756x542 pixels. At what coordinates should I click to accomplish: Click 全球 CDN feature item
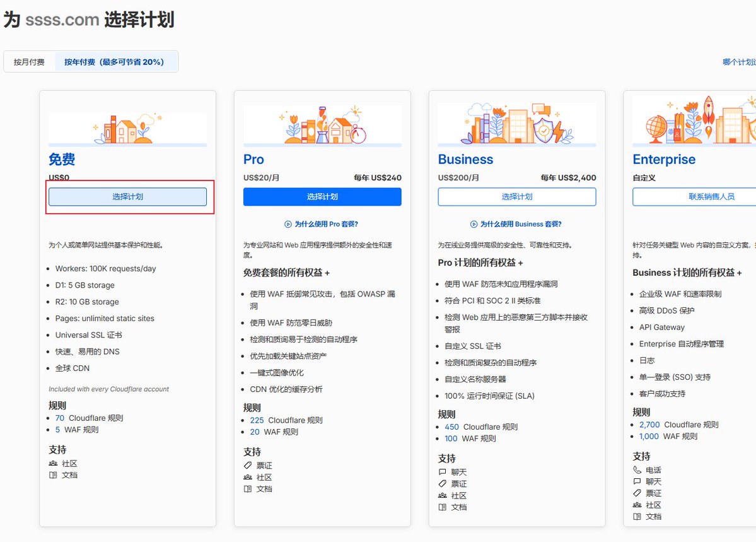point(73,368)
